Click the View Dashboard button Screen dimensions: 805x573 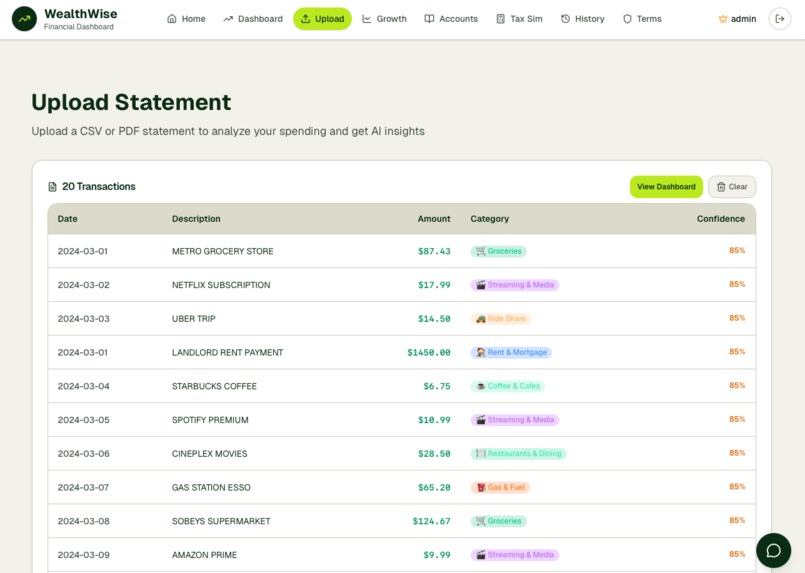666,187
